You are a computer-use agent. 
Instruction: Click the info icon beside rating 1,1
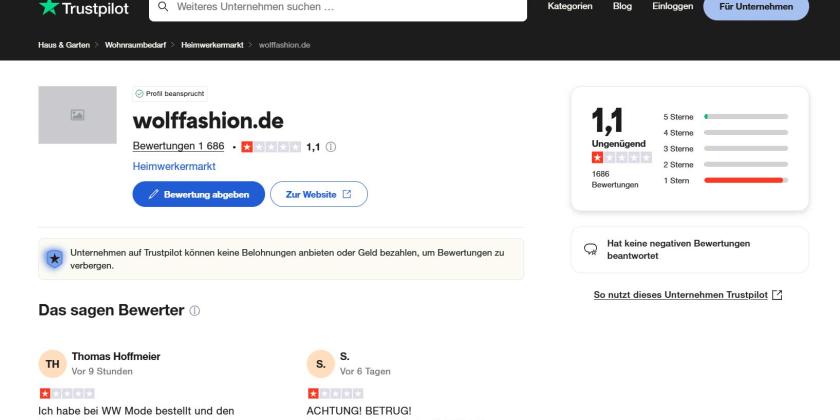tap(331, 147)
